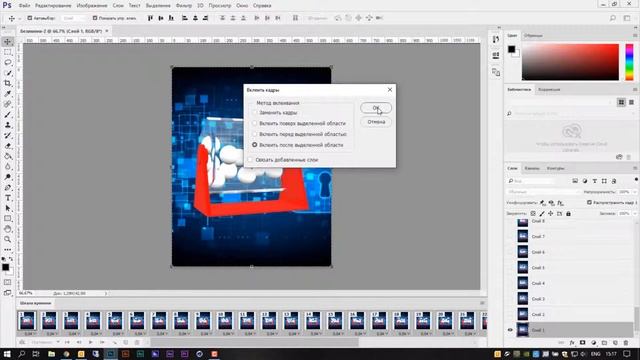Screen dimensions: 640x360
Task: Select the Hand tool
Action: [x=8, y=229]
